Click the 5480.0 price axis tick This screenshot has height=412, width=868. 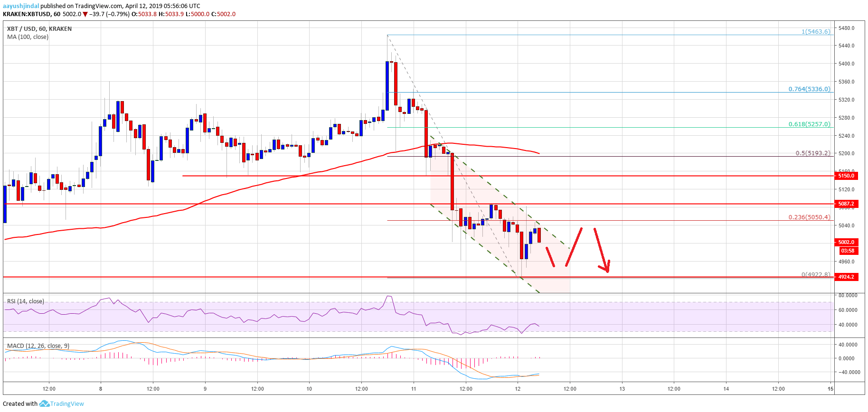[x=846, y=28]
